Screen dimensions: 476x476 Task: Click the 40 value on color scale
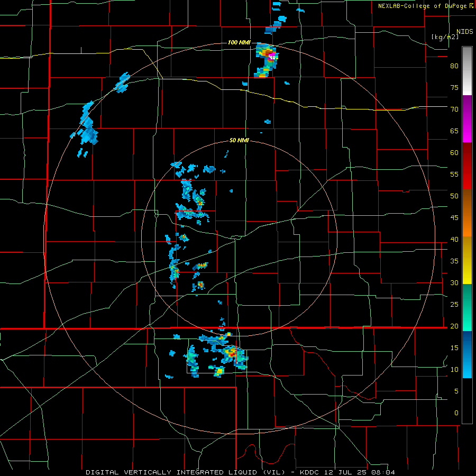(x=454, y=239)
